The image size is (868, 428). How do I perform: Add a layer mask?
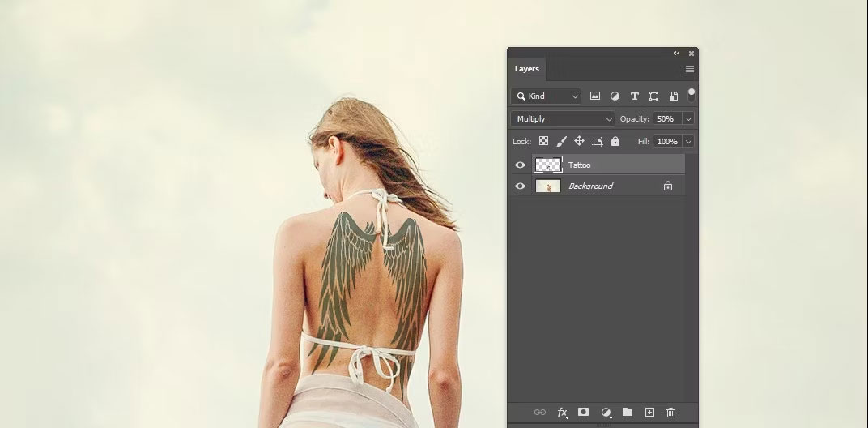pos(584,412)
